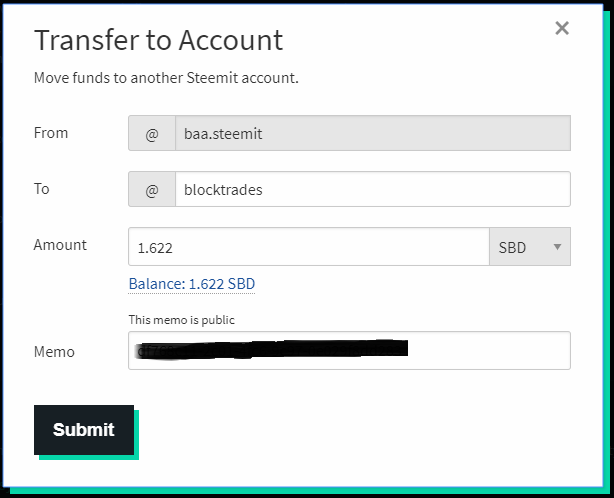Click the Balance: 1.622 SBD link
The image size is (614, 498).
click(x=192, y=284)
